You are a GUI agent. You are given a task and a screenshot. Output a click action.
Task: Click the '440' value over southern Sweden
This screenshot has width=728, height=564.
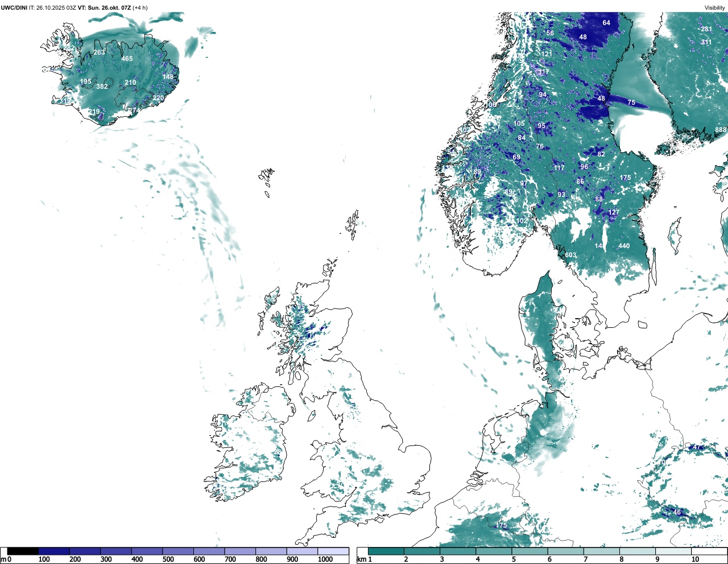click(624, 246)
